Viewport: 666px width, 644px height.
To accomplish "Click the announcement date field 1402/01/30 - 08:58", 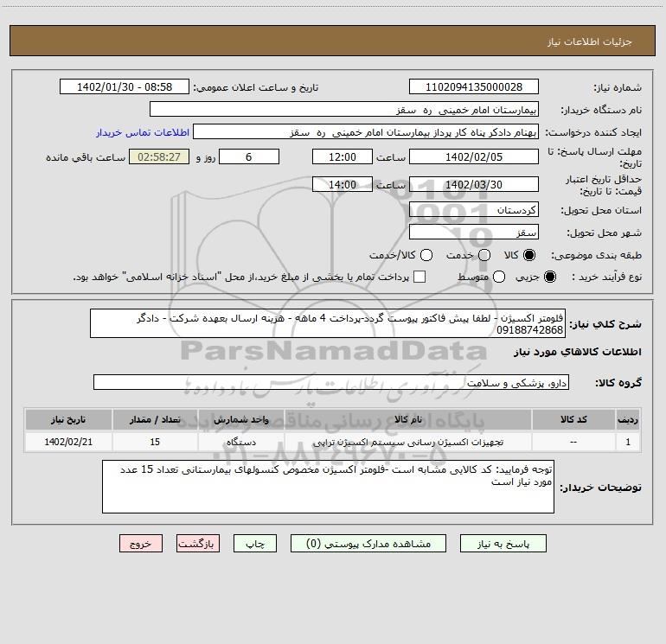I will 125,86.
